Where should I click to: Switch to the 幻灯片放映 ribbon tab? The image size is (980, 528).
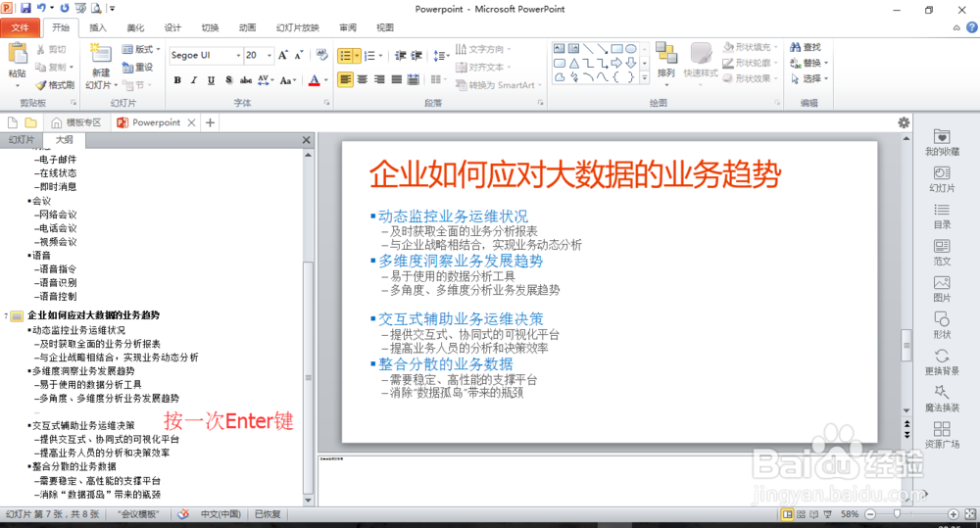tap(298, 27)
